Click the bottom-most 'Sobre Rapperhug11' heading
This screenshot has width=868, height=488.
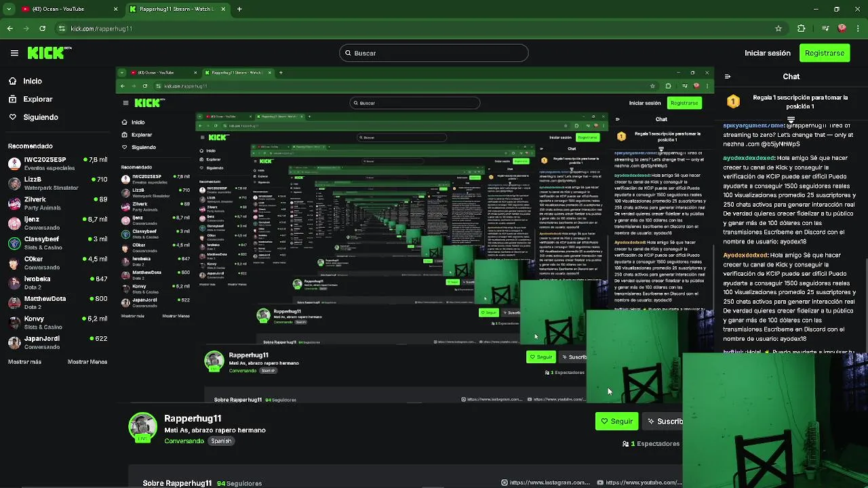click(x=177, y=483)
